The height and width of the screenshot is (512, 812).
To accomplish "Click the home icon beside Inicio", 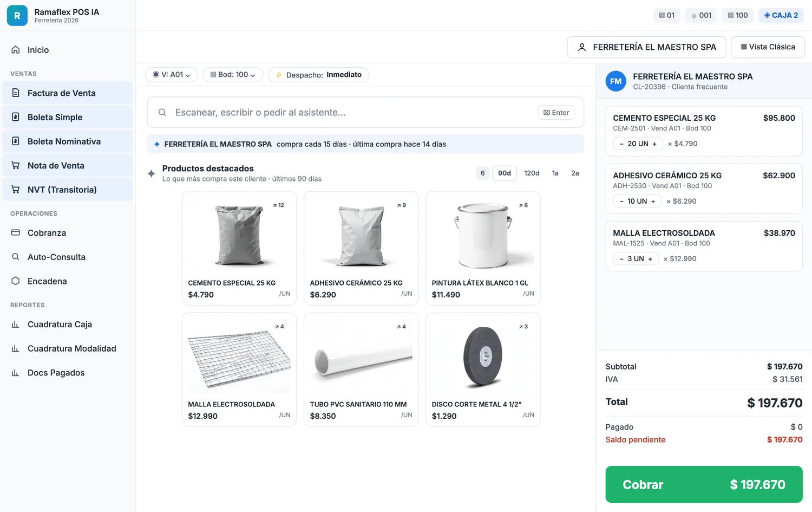I will 16,50.
